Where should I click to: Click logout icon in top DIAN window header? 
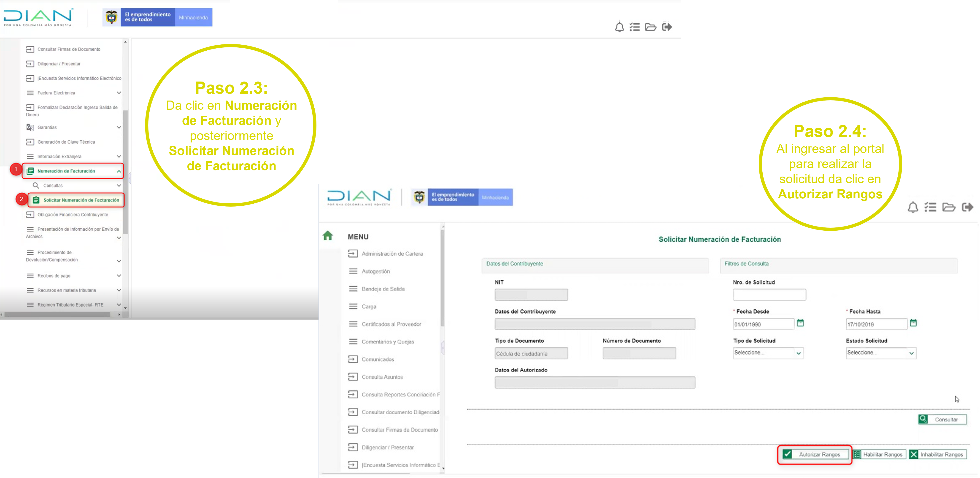667,27
